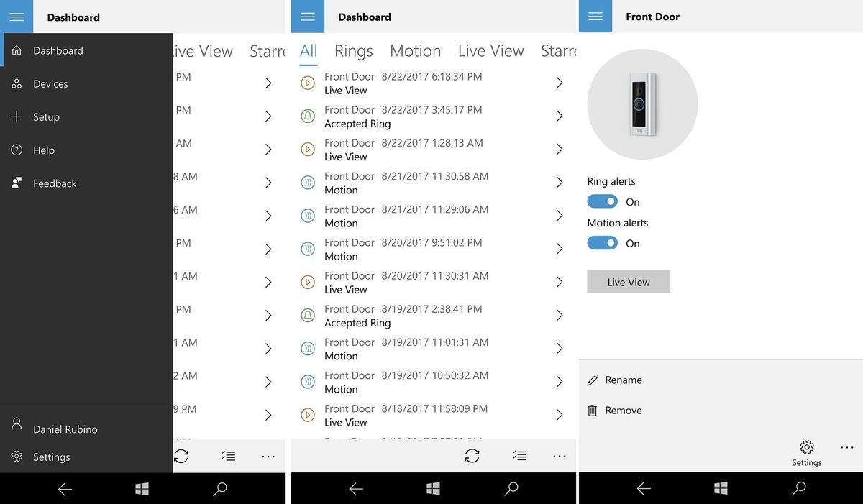
Task: Start a Live View for Front Door
Action: [x=628, y=281]
